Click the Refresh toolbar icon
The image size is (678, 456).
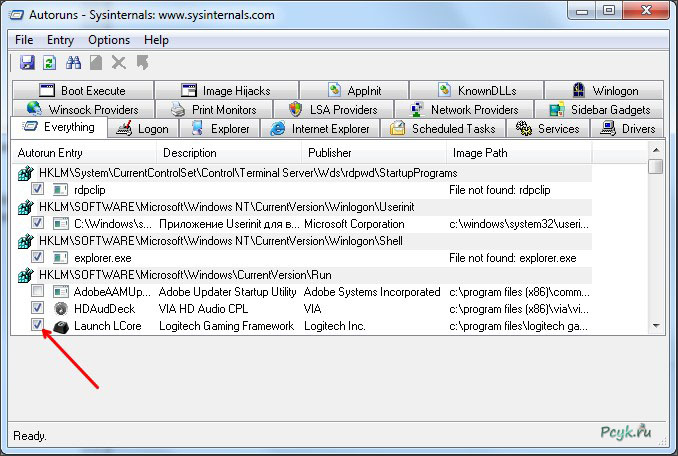click(x=50, y=63)
